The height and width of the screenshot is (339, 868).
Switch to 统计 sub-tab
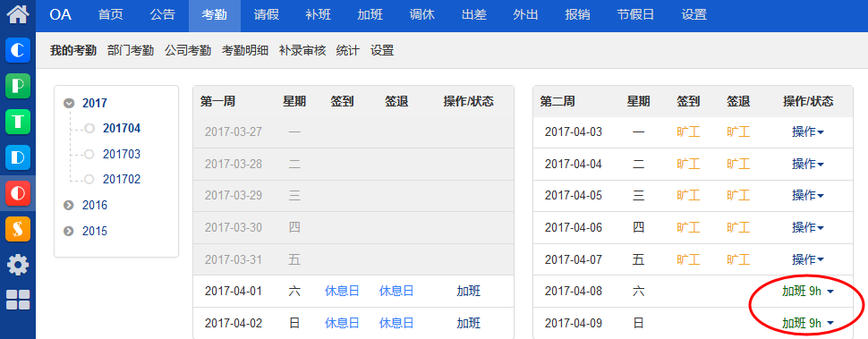(x=347, y=51)
